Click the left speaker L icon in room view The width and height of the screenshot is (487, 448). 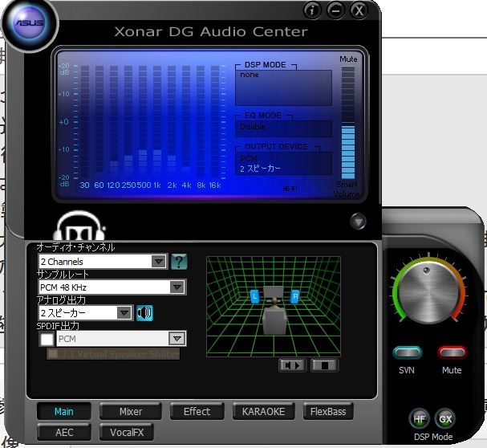[x=254, y=296]
